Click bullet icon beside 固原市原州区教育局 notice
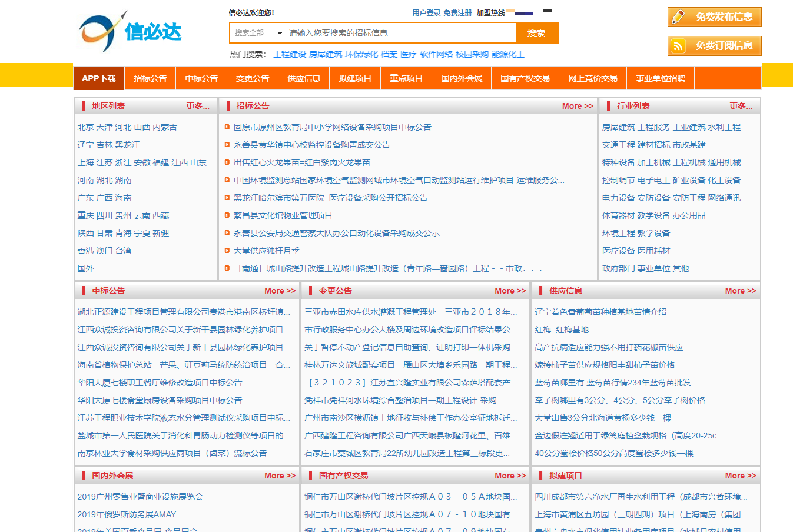Screen dimensions: 793x532 point(227,127)
